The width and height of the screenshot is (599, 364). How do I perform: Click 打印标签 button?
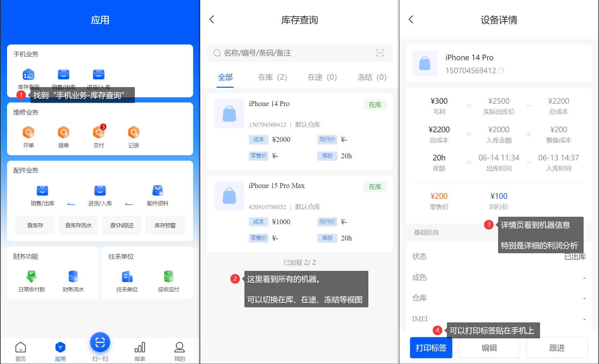[x=431, y=348]
